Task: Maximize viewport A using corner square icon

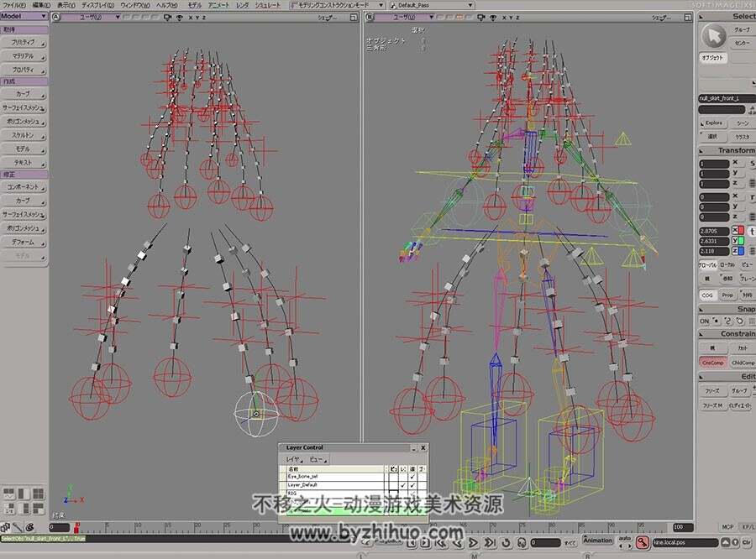Action: (x=354, y=18)
